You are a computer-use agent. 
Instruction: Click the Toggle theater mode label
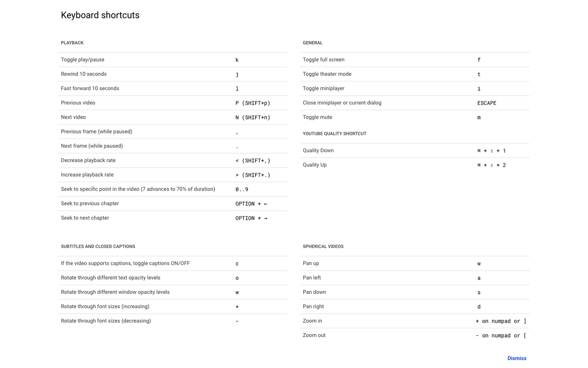coord(327,74)
